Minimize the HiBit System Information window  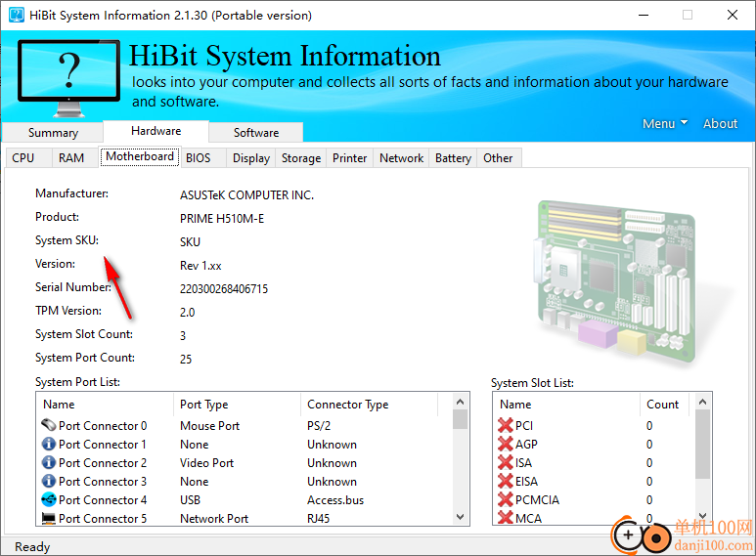[644, 15]
